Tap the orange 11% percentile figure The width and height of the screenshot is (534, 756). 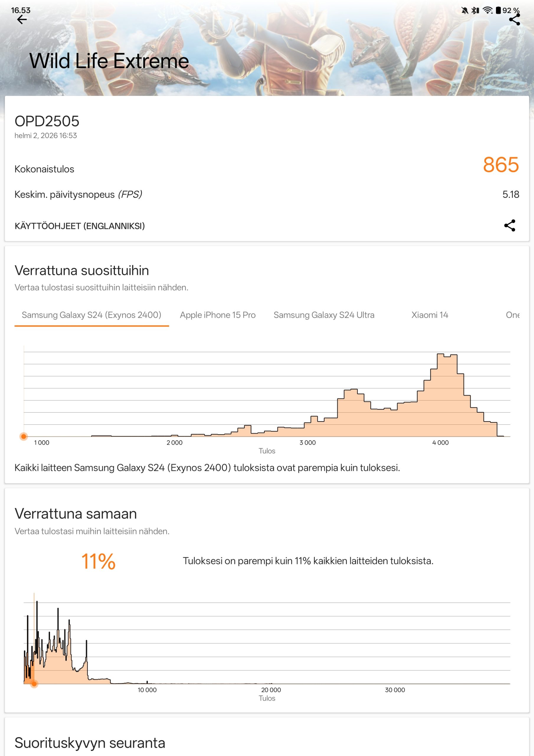(98, 561)
